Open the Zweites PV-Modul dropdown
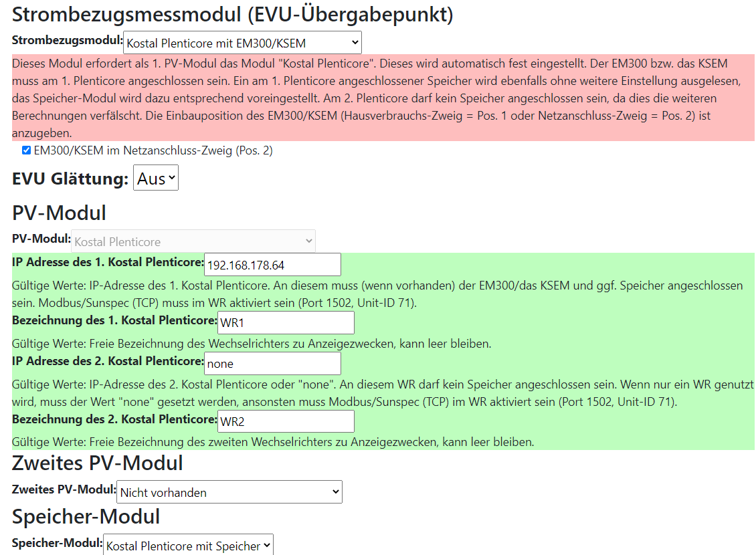The width and height of the screenshot is (756, 555). pos(229,492)
